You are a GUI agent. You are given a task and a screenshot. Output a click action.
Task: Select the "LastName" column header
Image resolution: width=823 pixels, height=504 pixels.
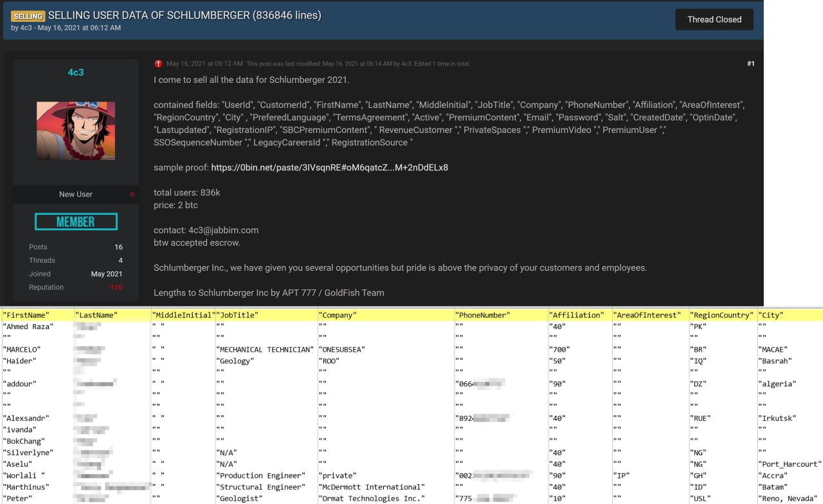(96, 315)
